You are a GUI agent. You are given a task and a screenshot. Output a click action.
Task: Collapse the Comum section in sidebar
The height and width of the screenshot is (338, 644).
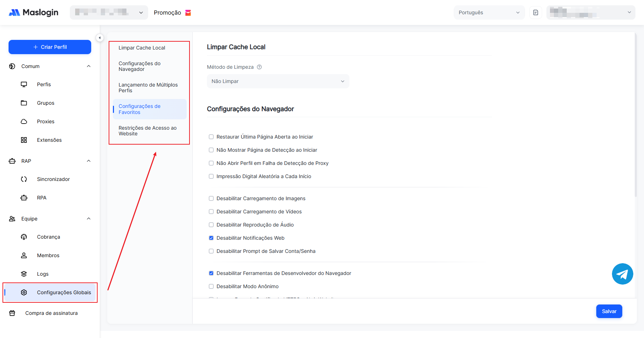(x=89, y=66)
